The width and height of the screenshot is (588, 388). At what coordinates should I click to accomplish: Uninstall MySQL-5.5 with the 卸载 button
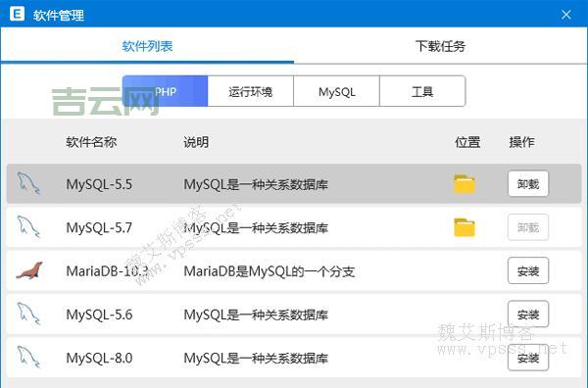click(528, 183)
